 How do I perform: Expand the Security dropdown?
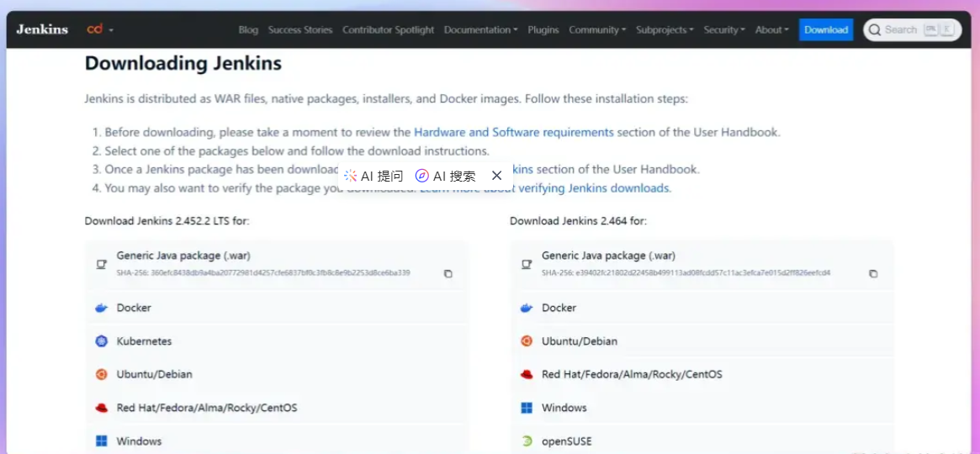724,30
